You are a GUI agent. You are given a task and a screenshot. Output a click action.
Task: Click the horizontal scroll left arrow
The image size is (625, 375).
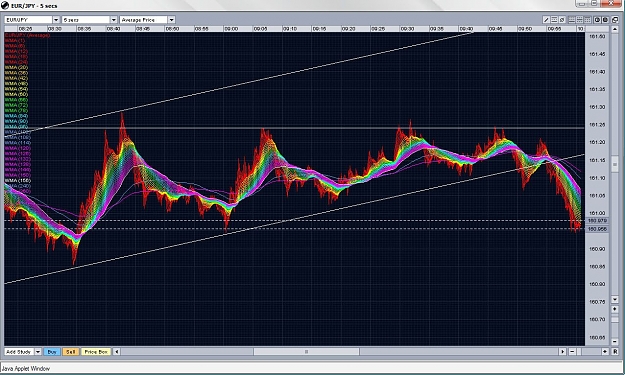click(x=117, y=351)
